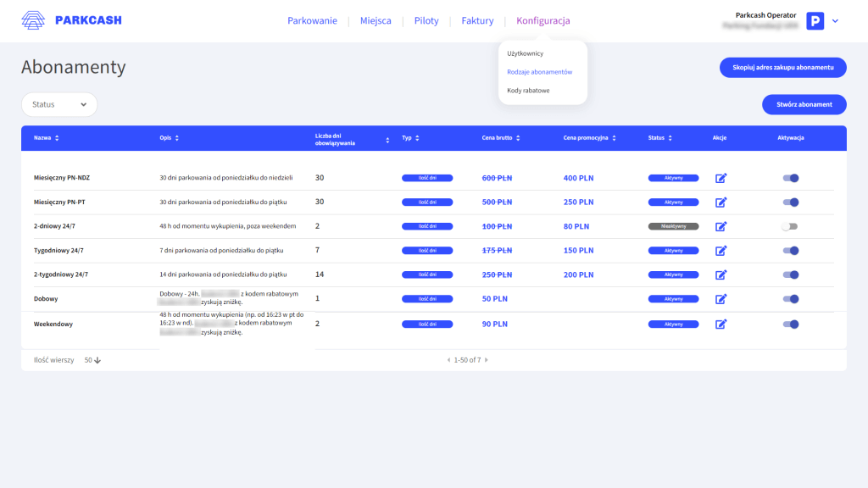
Task: Disable the 2-tygodniowy 24/7 toggle
Action: (791, 274)
